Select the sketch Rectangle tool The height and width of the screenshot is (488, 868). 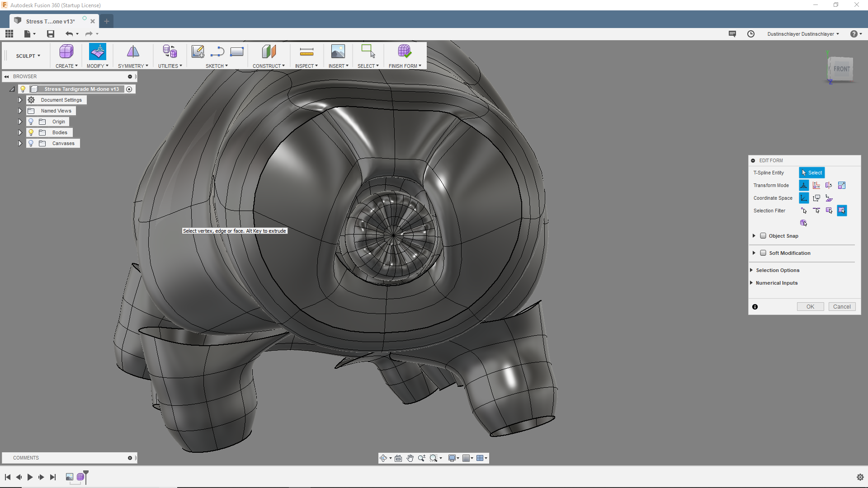[x=237, y=52]
